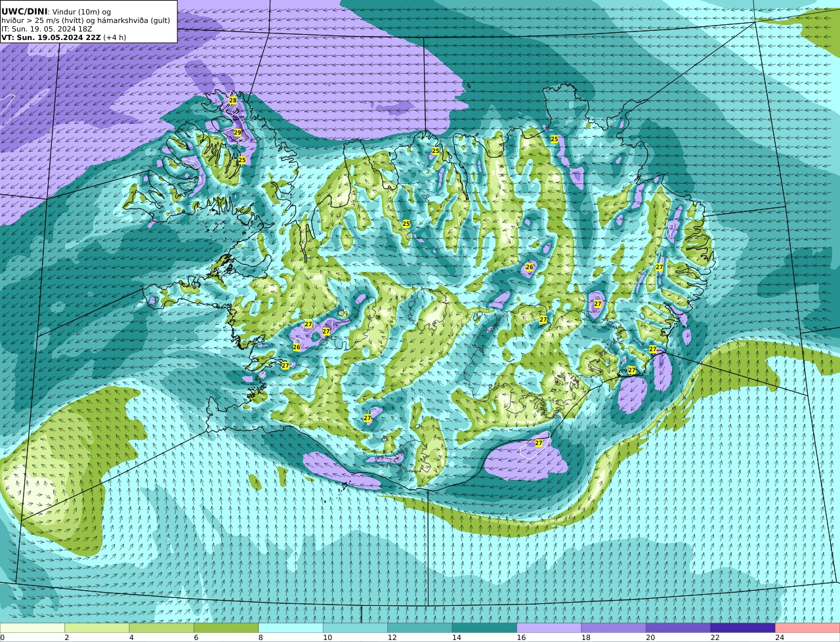Screen dimensions: 840x642
Task: Click the pink legend swatch above 24 m/s
Action: pos(808,628)
